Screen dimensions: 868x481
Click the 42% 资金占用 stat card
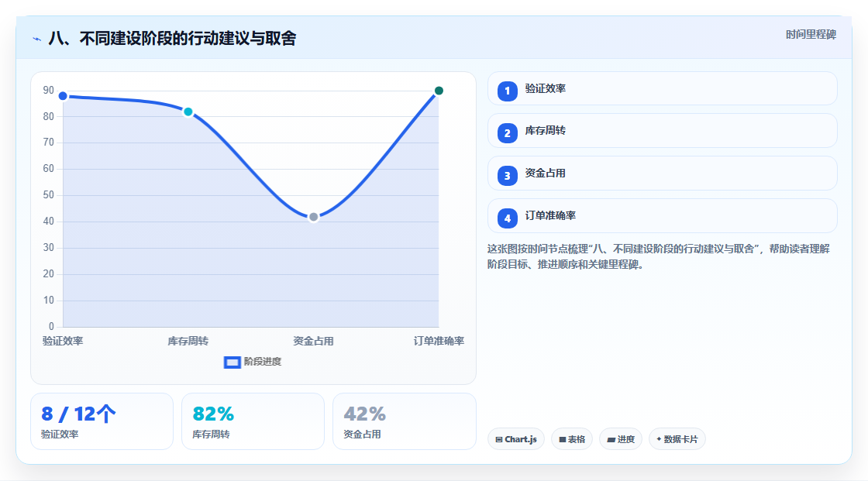[404, 421]
